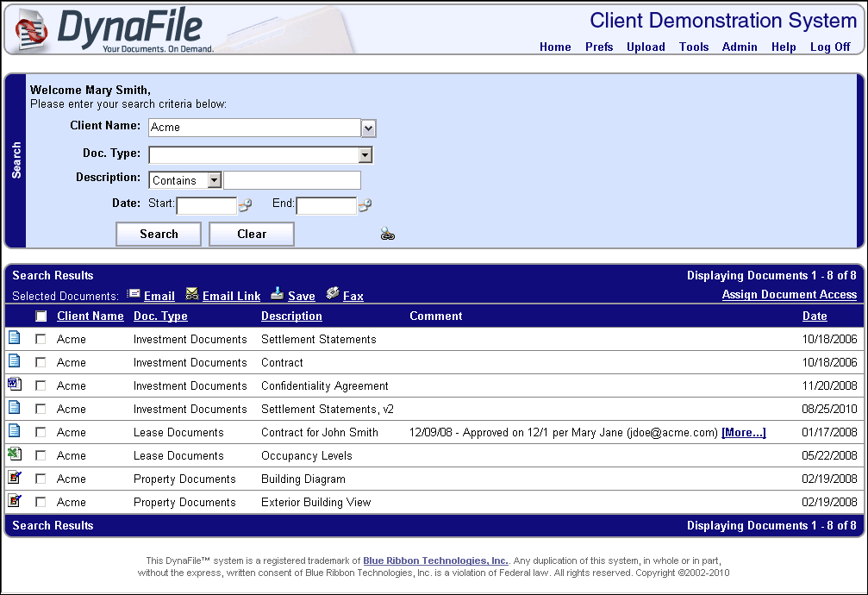Viewport: 868px width, 595px height.
Task: Click the Client Name text field
Action: click(x=254, y=128)
